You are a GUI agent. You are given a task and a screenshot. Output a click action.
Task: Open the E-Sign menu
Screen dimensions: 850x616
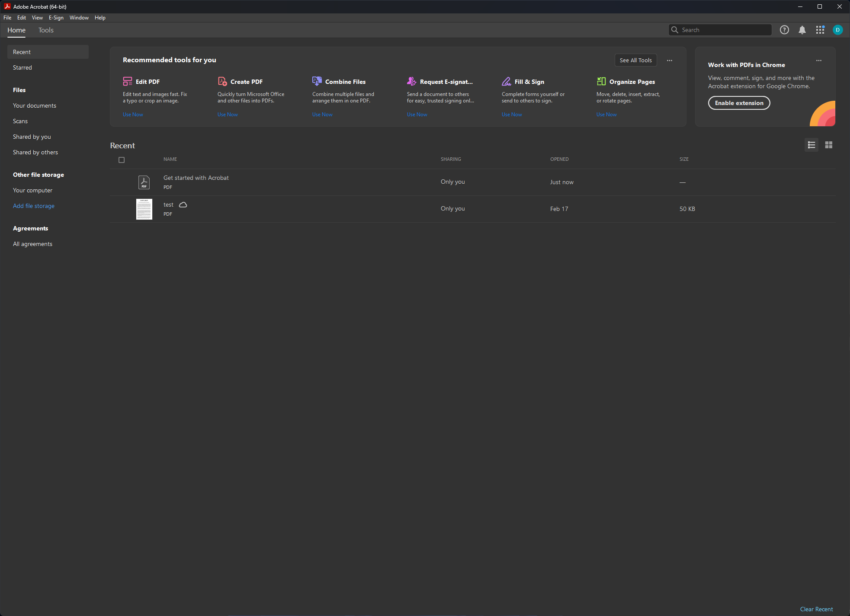(x=56, y=18)
